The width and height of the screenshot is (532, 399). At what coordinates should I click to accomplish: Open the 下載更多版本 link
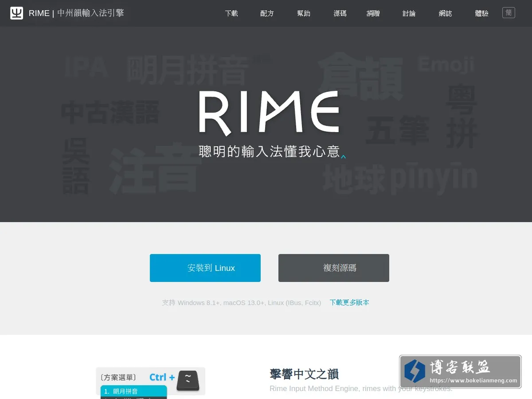tap(349, 302)
